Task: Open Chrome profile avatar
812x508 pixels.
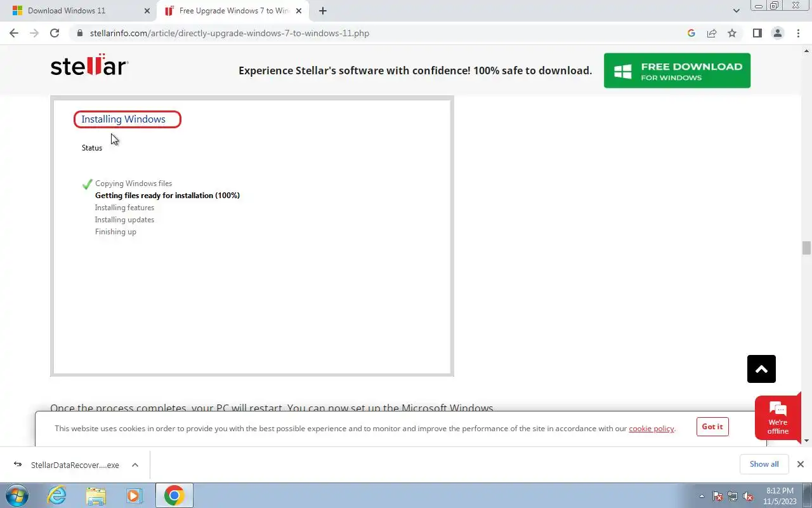Action: coord(777,33)
